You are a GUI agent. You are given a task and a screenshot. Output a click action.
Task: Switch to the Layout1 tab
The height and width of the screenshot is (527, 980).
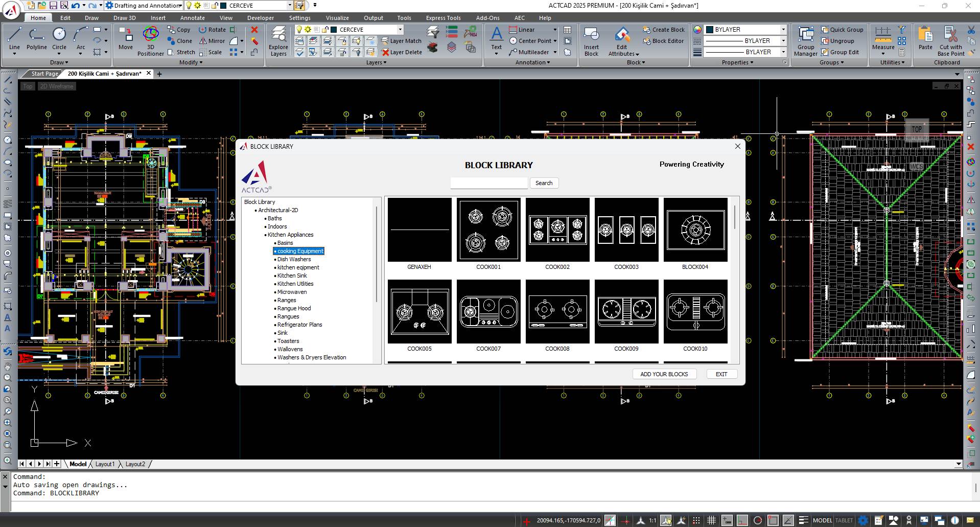[x=105, y=464]
